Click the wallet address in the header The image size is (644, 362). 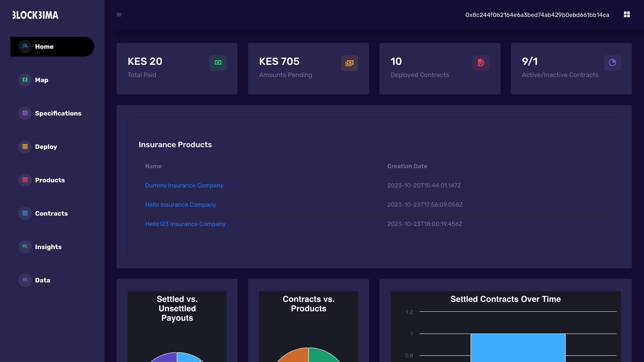pos(537,15)
